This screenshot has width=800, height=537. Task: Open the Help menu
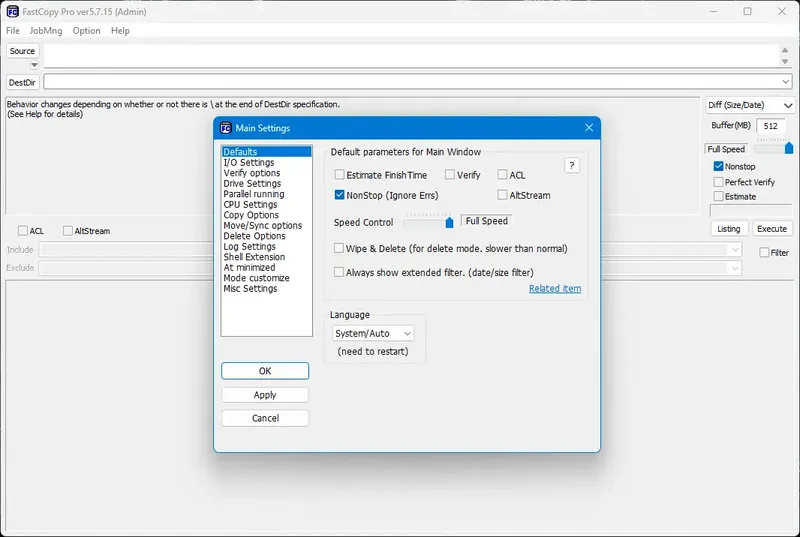click(x=120, y=31)
